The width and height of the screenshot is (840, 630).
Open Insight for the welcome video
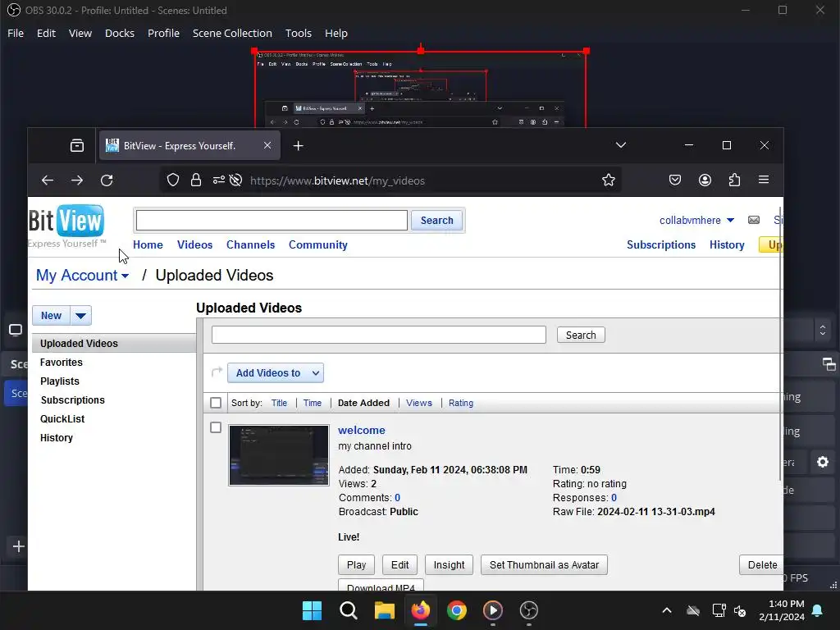[x=449, y=564]
